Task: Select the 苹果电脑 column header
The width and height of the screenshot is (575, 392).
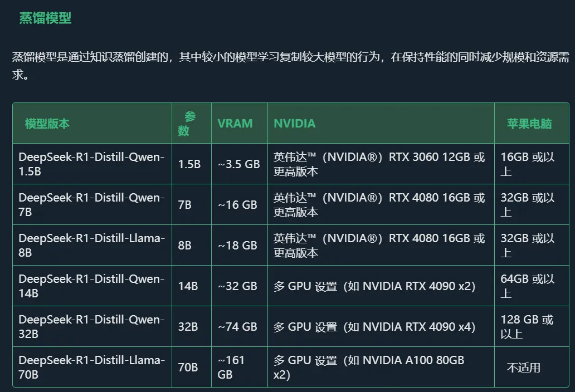Action: tap(528, 123)
